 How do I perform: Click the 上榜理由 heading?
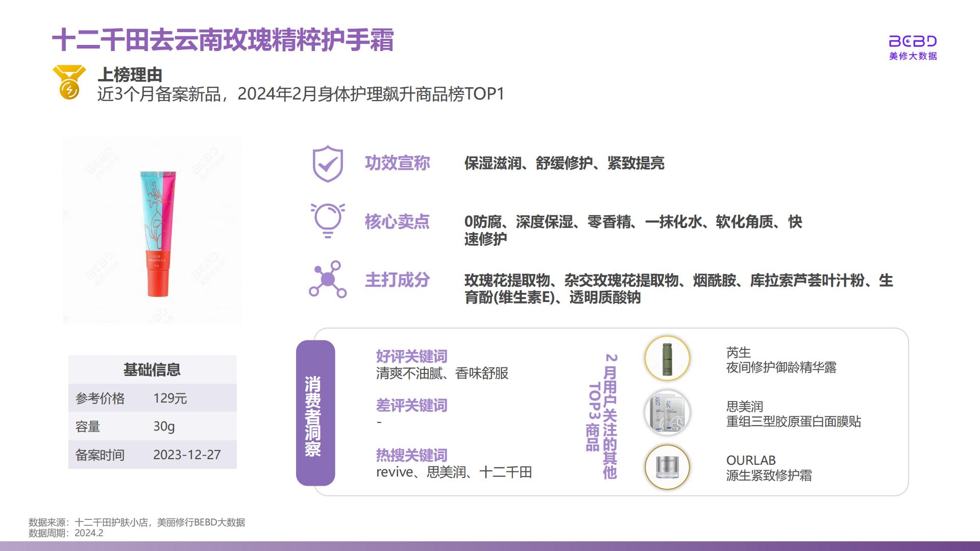pyautogui.click(x=130, y=75)
